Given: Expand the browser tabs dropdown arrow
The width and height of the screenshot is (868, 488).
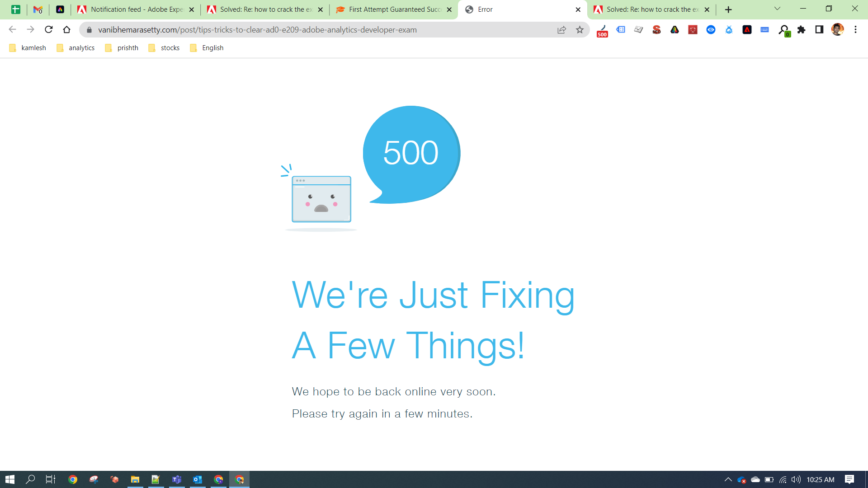Looking at the screenshot, I should tap(777, 9).
